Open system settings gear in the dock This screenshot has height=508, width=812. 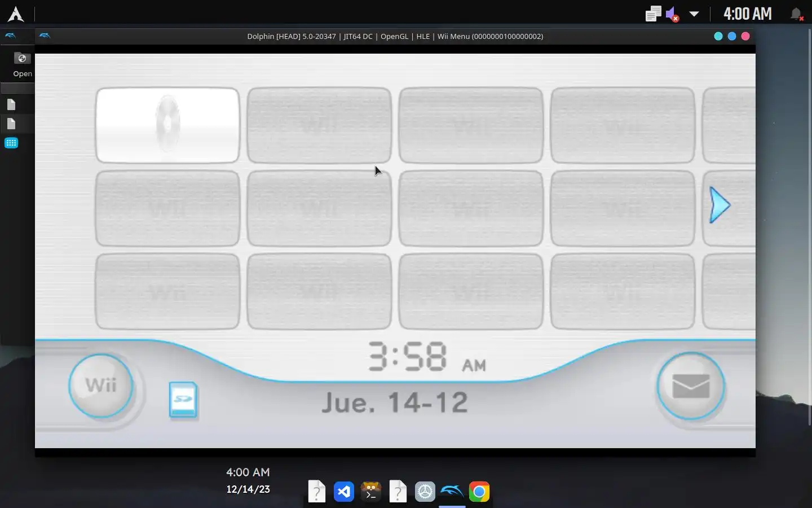pos(425,492)
